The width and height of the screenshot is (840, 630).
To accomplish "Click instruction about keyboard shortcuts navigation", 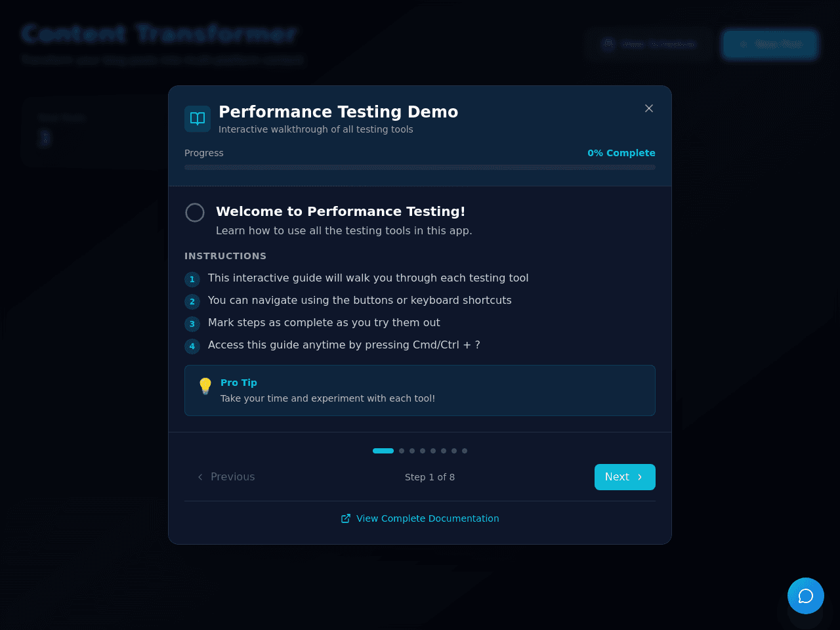I will tap(360, 300).
